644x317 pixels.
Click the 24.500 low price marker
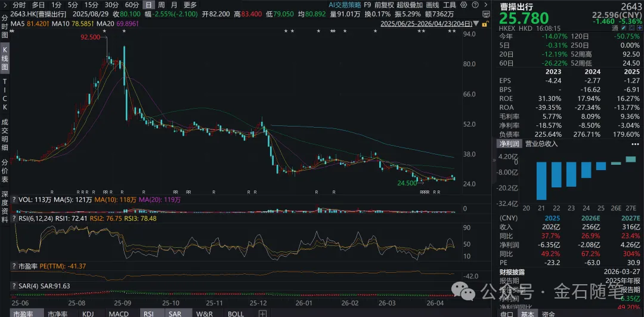point(407,183)
